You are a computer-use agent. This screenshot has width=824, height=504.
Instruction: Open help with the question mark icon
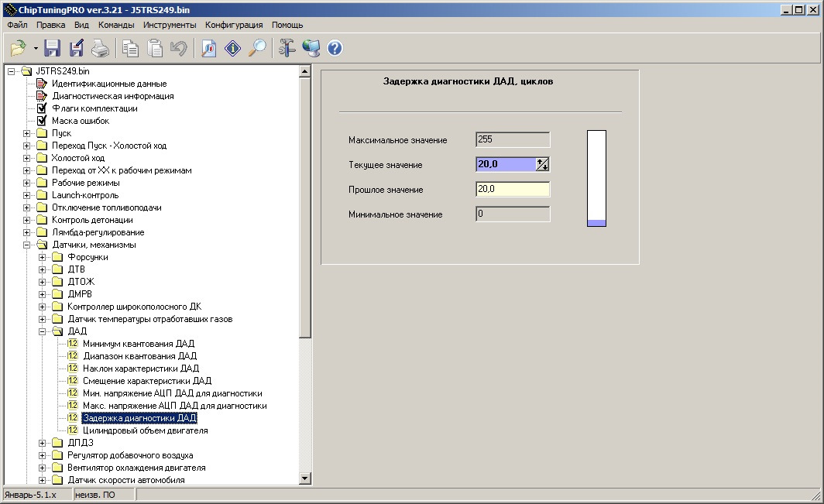click(x=335, y=48)
